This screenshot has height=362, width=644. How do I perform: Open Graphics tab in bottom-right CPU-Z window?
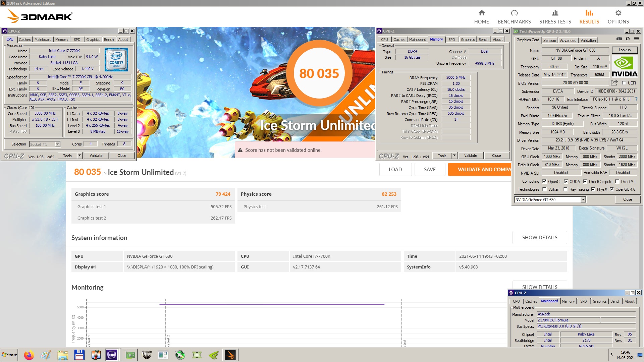point(600,301)
